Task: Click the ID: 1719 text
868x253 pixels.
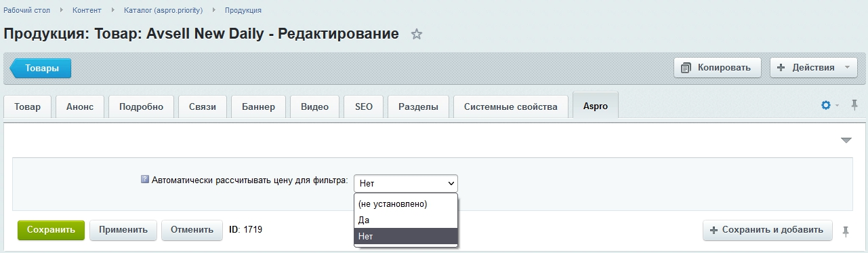Action: [x=245, y=230]
